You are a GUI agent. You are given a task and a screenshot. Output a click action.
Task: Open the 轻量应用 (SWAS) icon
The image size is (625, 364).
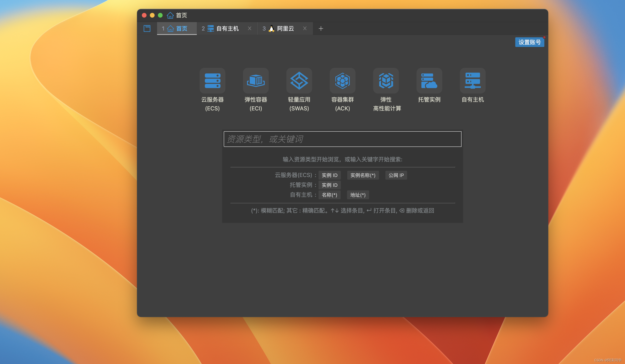point(299,80)
